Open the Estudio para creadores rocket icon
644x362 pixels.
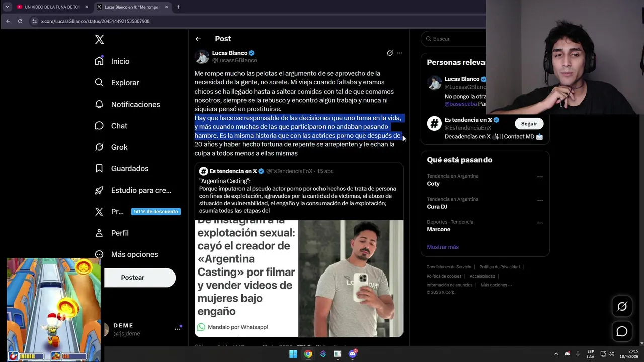[x=99, y=190]
